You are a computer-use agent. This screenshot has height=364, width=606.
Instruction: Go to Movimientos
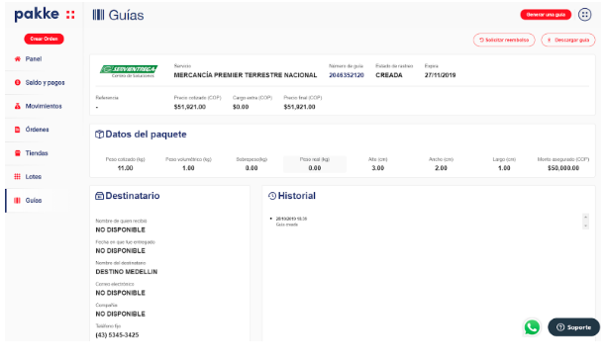tap(44, 106)
